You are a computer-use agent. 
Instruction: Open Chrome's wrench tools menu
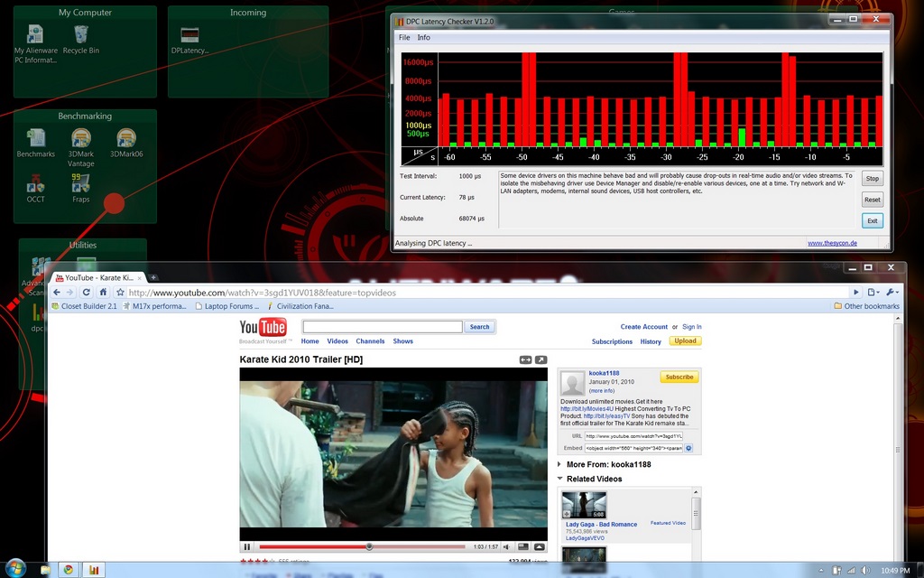pyautogui.click(x=892, y=292)
